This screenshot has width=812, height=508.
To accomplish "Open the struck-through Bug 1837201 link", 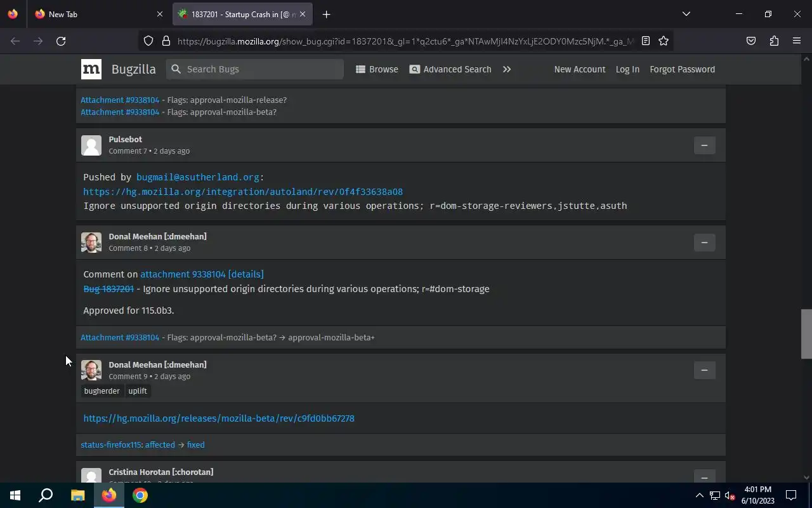I will [x=108, y=289].
